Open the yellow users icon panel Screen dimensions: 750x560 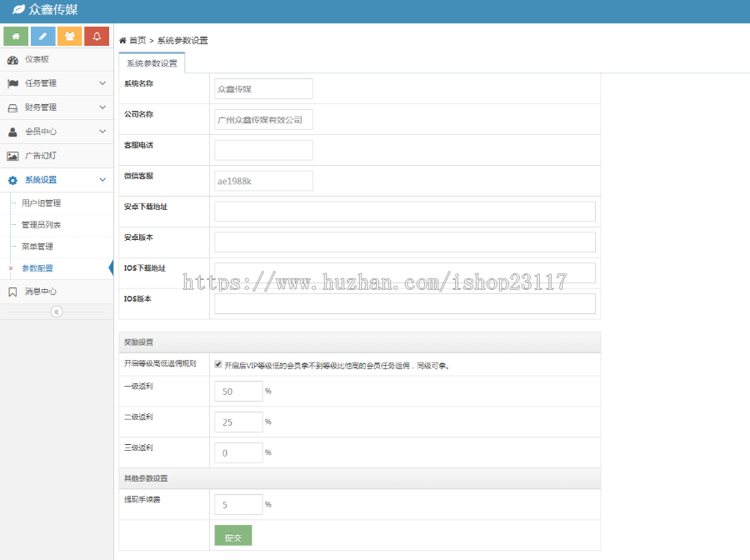[69, 36]
